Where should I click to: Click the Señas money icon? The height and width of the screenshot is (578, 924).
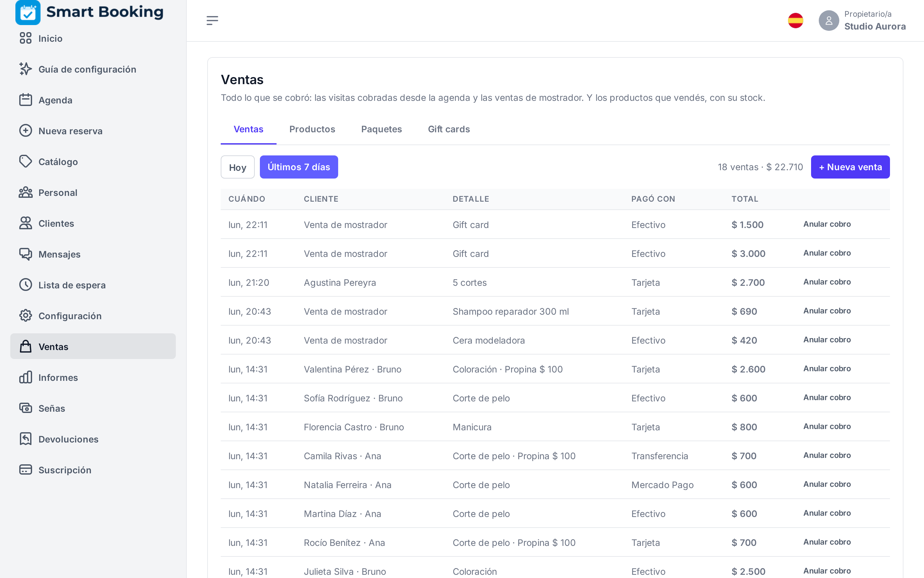click(26, 408)
